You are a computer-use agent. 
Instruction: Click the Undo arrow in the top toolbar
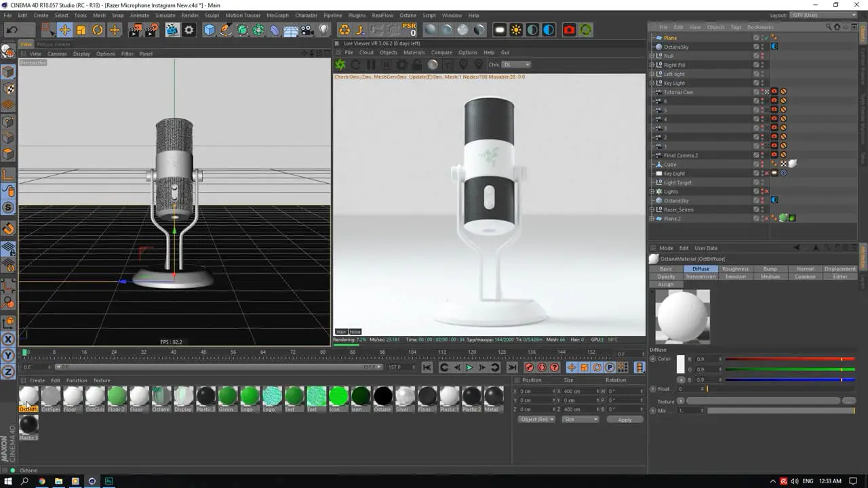click(12, 30)
